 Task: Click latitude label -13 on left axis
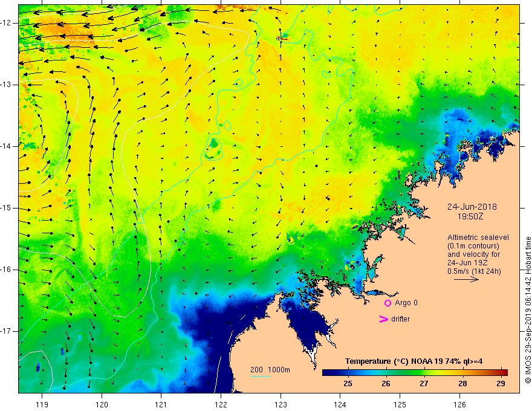pos(6,85)
